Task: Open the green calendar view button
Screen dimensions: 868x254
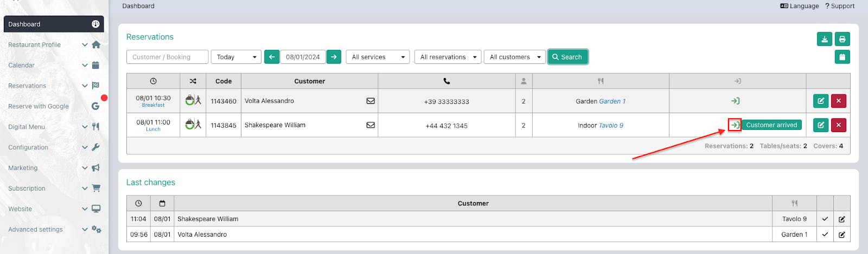Action: [842, 57]
